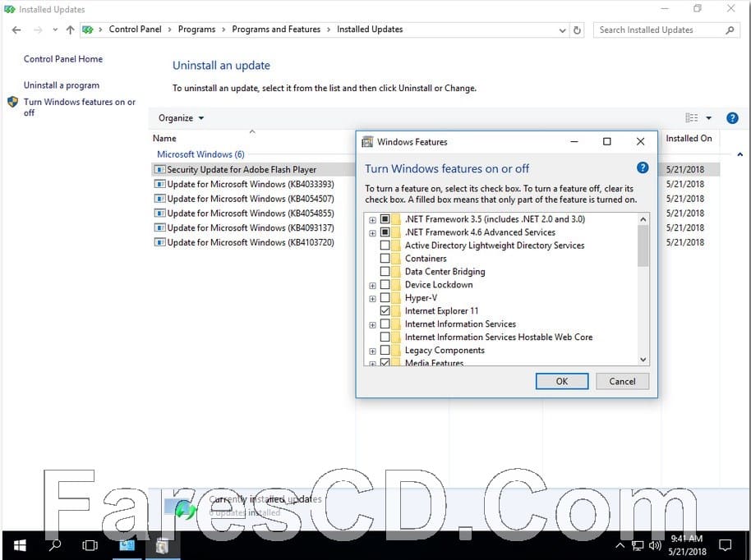Switch to Windows Features taskbar button
This screenshot has width=751, height=560.
[x=163, y=545]
